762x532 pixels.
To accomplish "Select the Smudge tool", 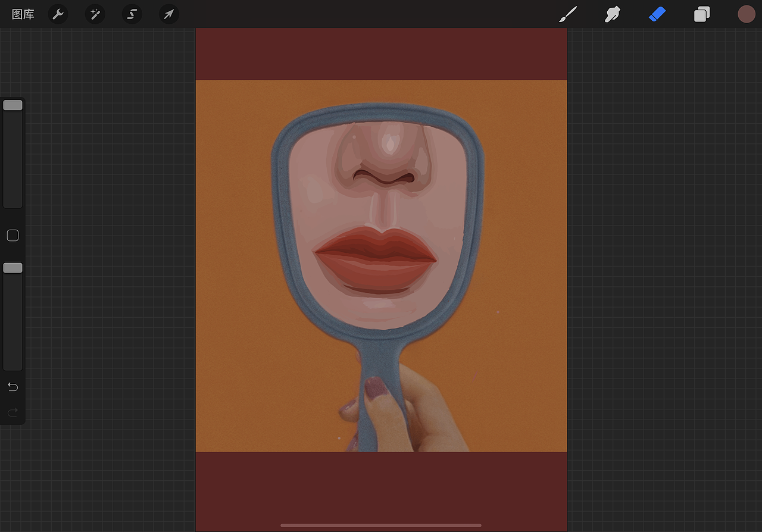I will click(x=612, y=14).
